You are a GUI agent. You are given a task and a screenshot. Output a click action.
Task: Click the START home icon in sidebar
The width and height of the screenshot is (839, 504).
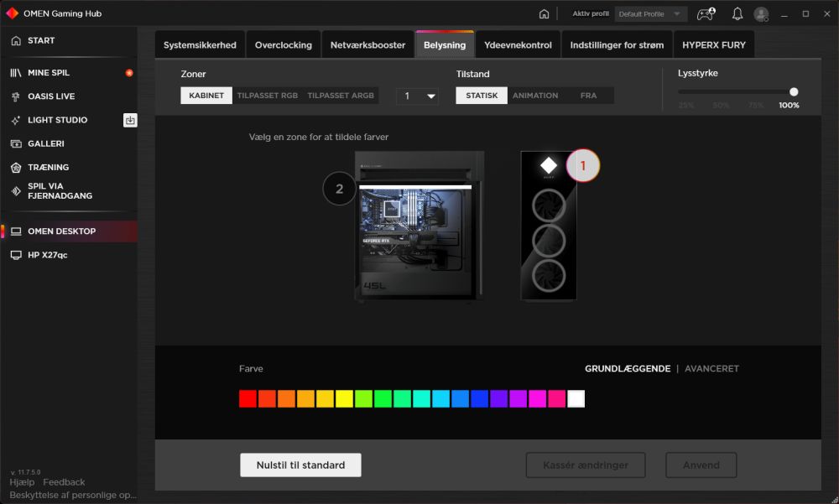[x=16, y=40]
